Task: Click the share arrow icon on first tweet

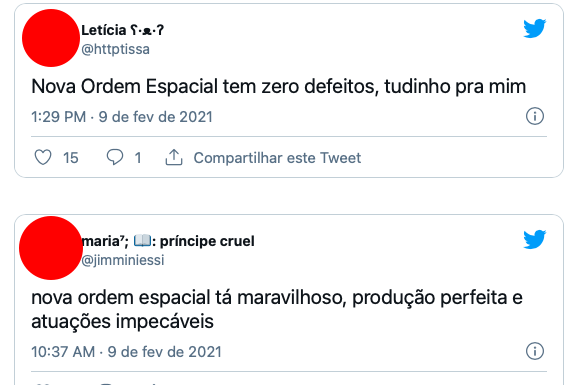Action: point(174,157)
